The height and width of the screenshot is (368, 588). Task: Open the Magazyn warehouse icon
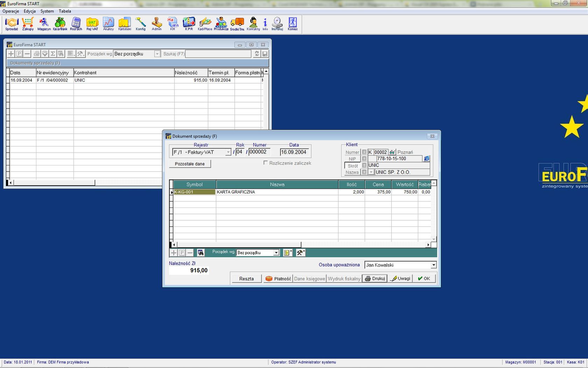[44, 24]
